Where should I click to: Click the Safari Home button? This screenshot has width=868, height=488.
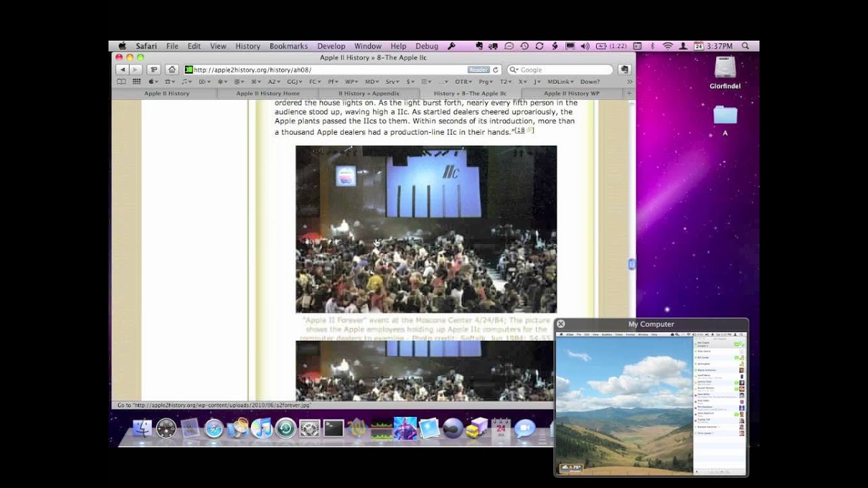[x=172, y=70]
